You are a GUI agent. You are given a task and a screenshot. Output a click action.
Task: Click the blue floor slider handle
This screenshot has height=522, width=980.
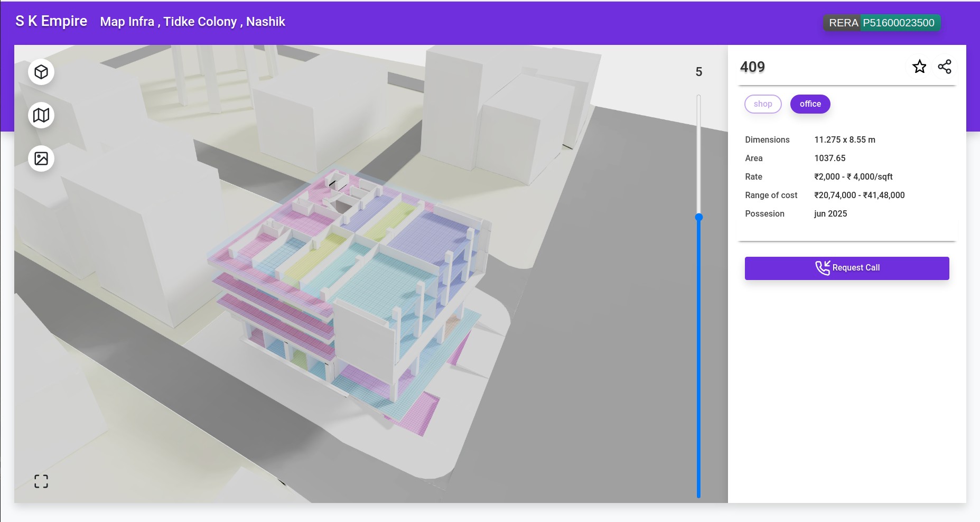[699, 217]
